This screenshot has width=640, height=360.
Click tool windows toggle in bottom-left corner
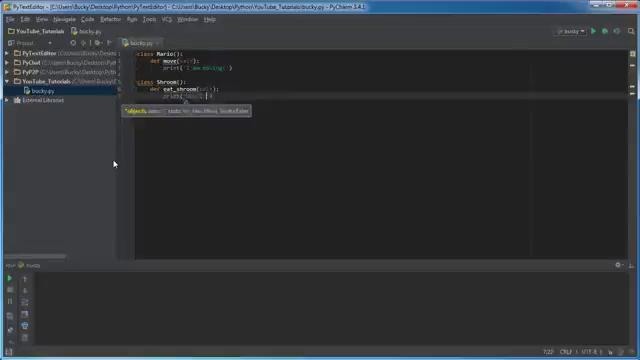pyautogui.click(x=9, y=352)
